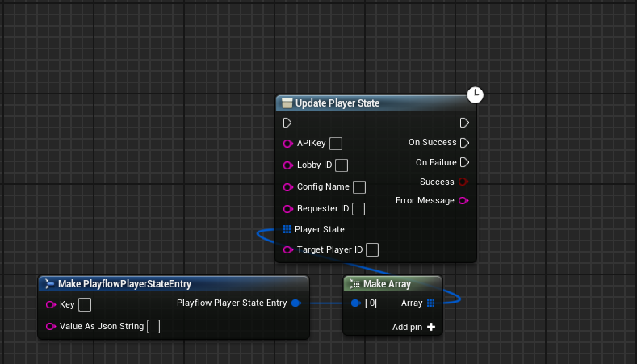Click the latent clock icon on node

[x=476, y=95]
